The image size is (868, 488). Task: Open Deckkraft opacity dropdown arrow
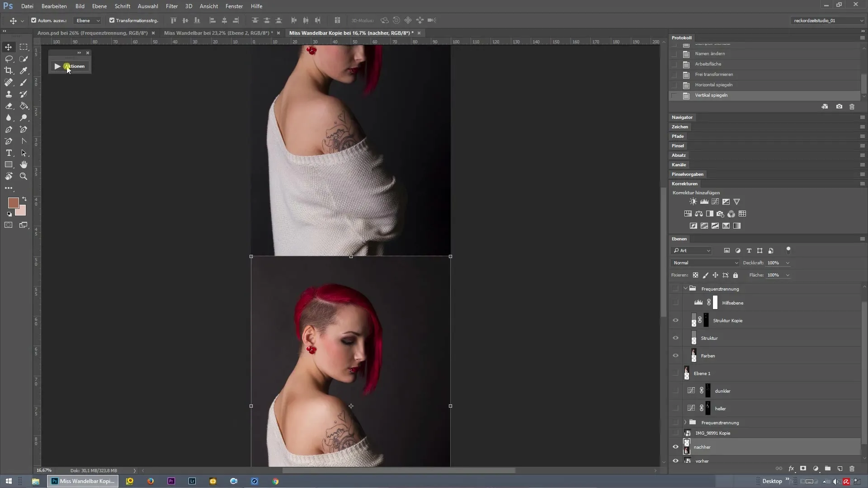[x=788, y=263]
